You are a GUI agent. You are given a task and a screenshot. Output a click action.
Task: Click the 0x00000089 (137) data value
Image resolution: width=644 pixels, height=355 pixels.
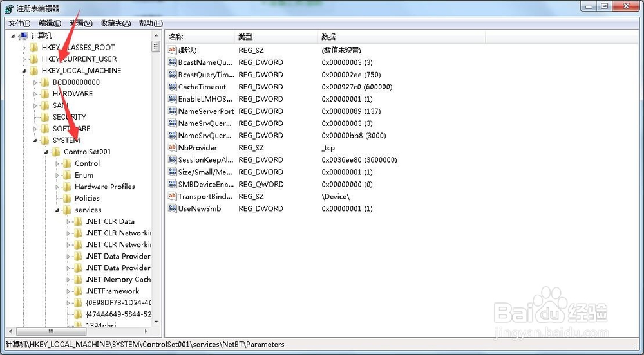351,111
